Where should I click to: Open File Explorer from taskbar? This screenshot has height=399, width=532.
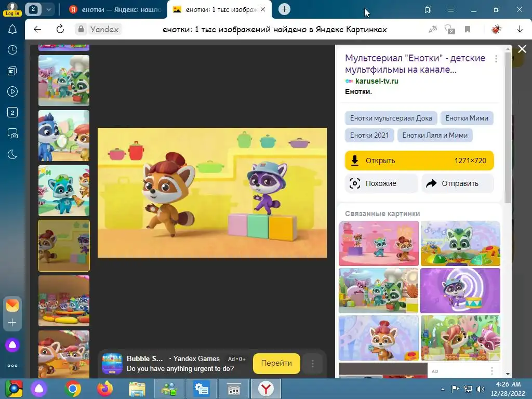point(137,389)
